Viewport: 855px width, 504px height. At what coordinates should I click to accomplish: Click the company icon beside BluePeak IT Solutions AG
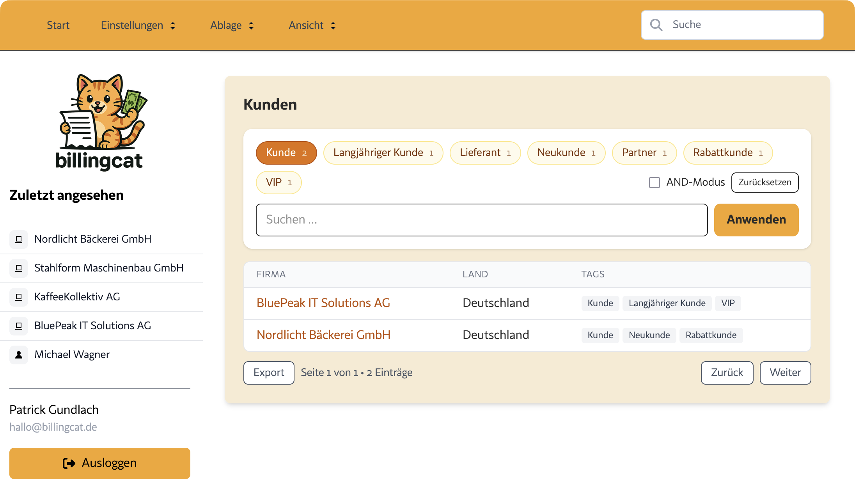tap(18, 326)
